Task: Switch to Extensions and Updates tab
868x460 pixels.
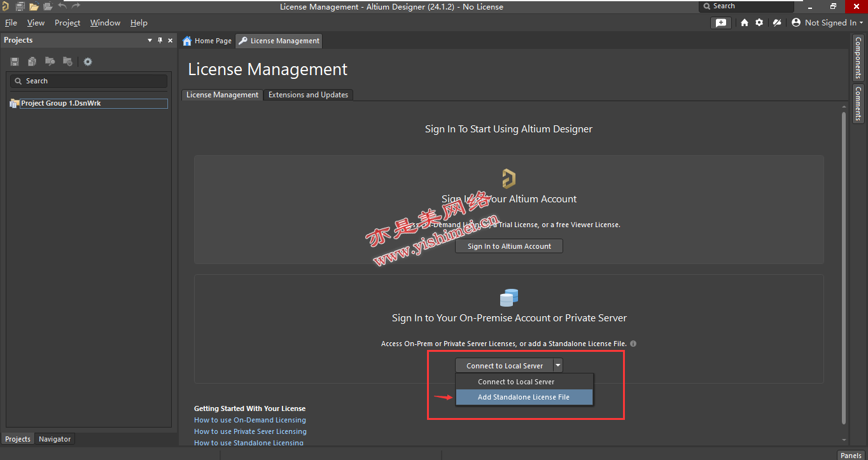Action: pyautogui.click(x=308, y=95)
